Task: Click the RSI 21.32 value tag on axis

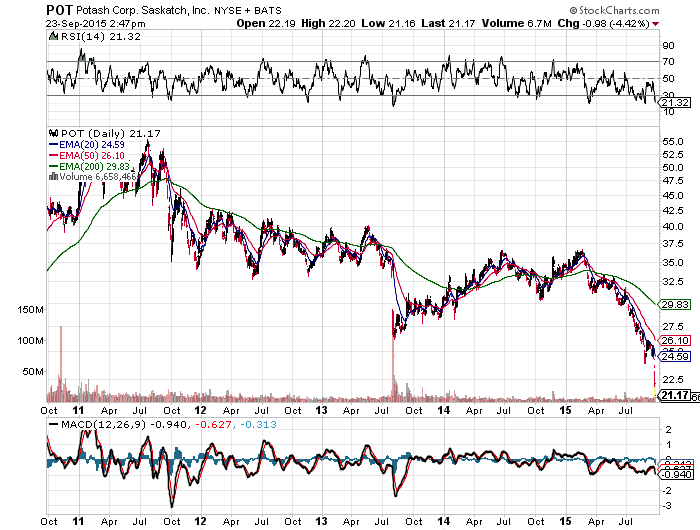Action: coord(675,103)
